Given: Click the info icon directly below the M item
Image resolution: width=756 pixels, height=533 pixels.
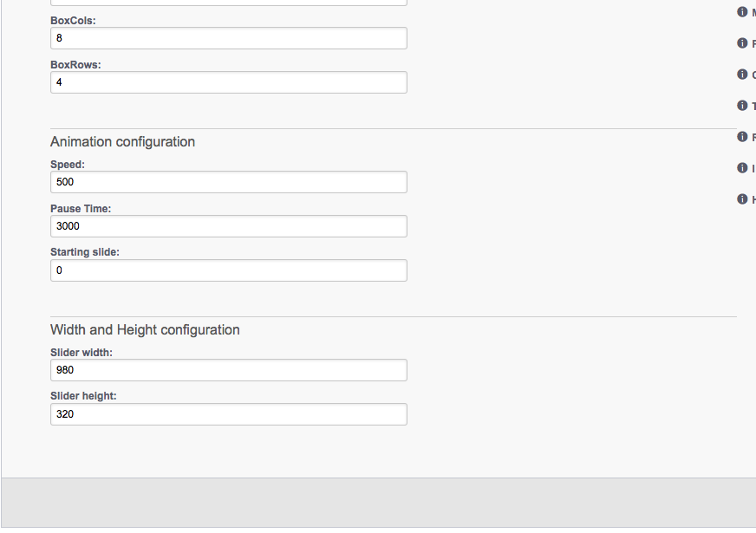Looking at the screenshot, I should point(742,43).
